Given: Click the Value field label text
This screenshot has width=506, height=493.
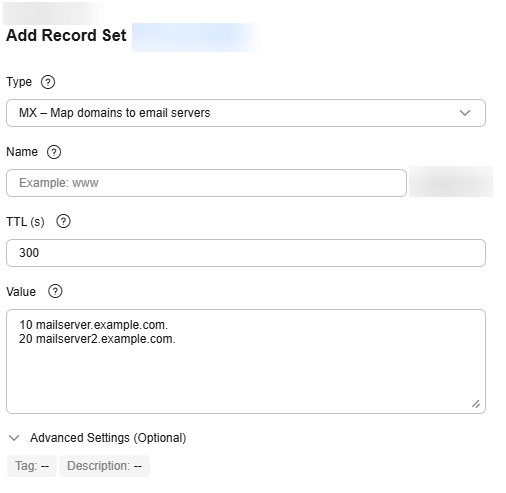Looking at the screenshot, I should coord(21,292).
